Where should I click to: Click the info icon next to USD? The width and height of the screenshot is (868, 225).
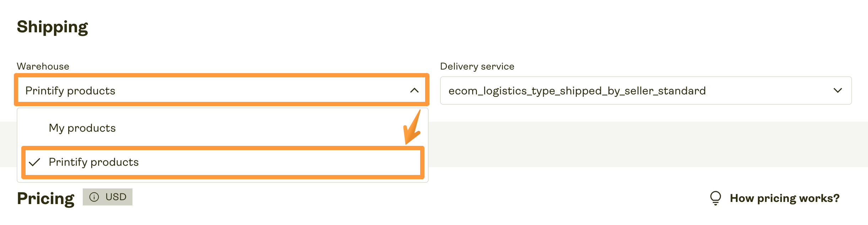[x=94, y=197]
